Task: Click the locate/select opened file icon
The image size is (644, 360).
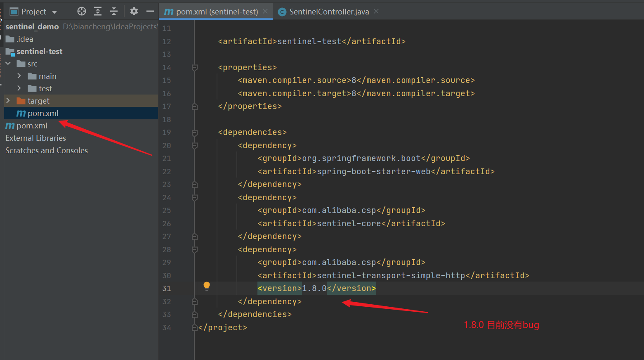Action: point(82,12)
